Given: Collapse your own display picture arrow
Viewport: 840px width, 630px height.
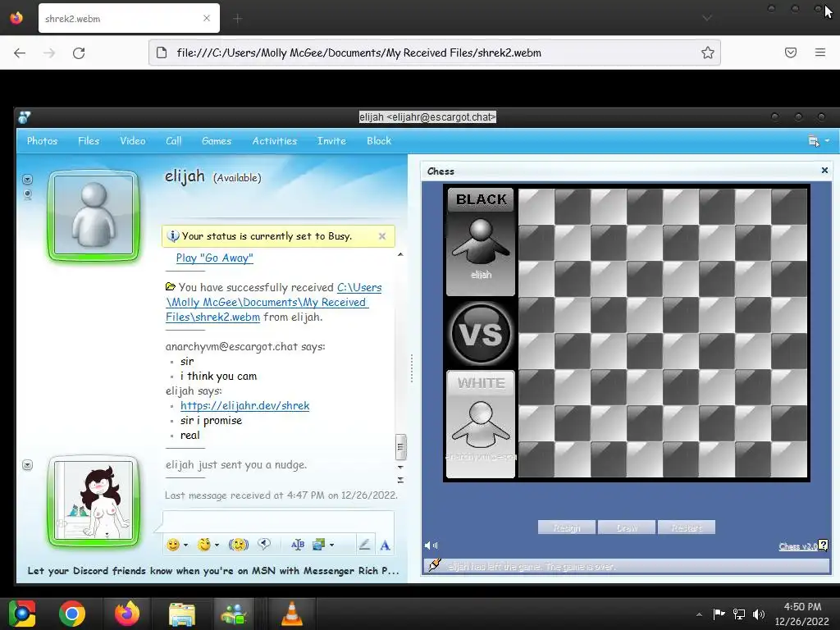Looking at the screenshot, I should tap(27, 464).
